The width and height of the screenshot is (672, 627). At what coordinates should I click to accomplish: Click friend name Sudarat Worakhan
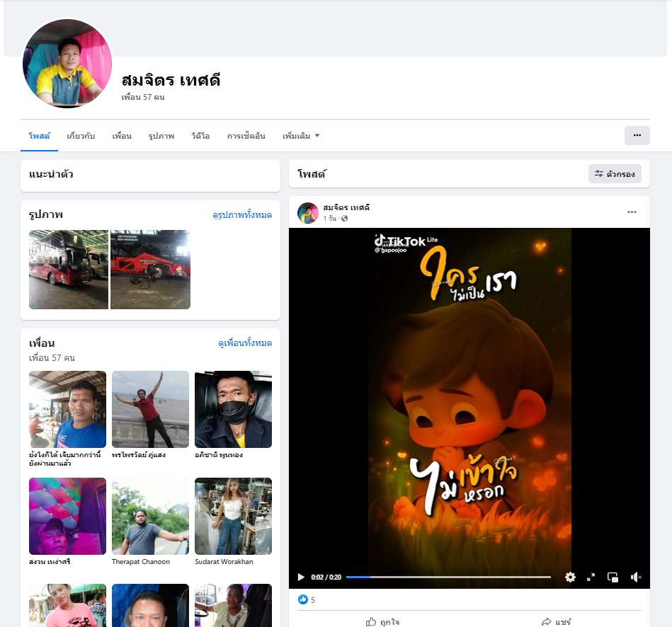[x=224, y=561]
